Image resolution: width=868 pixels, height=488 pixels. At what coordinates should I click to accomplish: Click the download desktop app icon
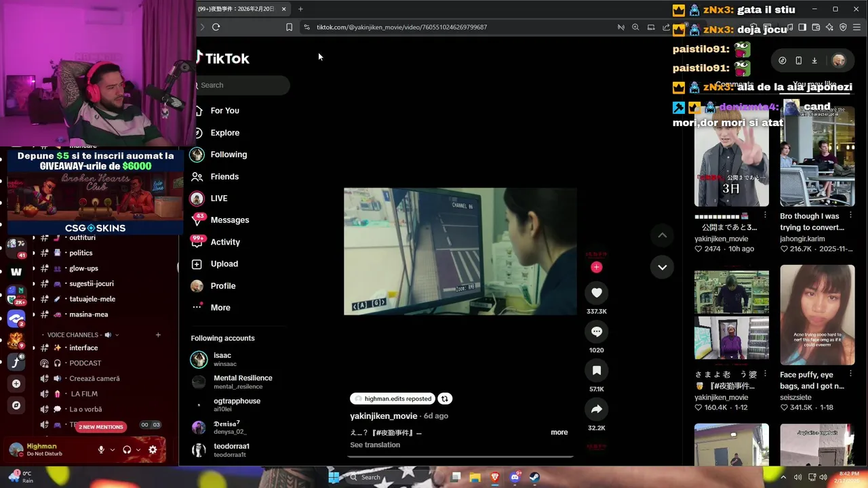coord(814,60)
